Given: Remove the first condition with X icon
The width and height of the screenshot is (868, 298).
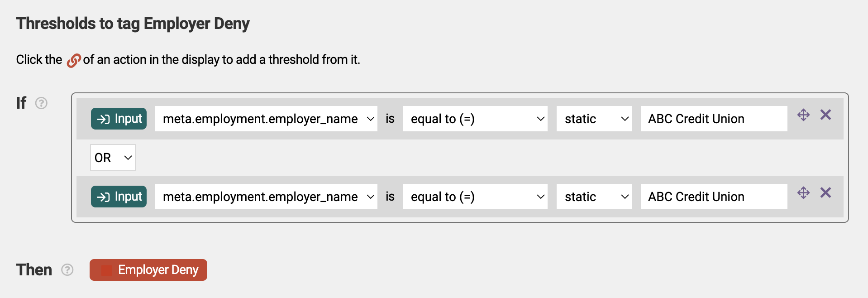Looking at the screenshot, I should pyautogui.click(x=825, y=115).
